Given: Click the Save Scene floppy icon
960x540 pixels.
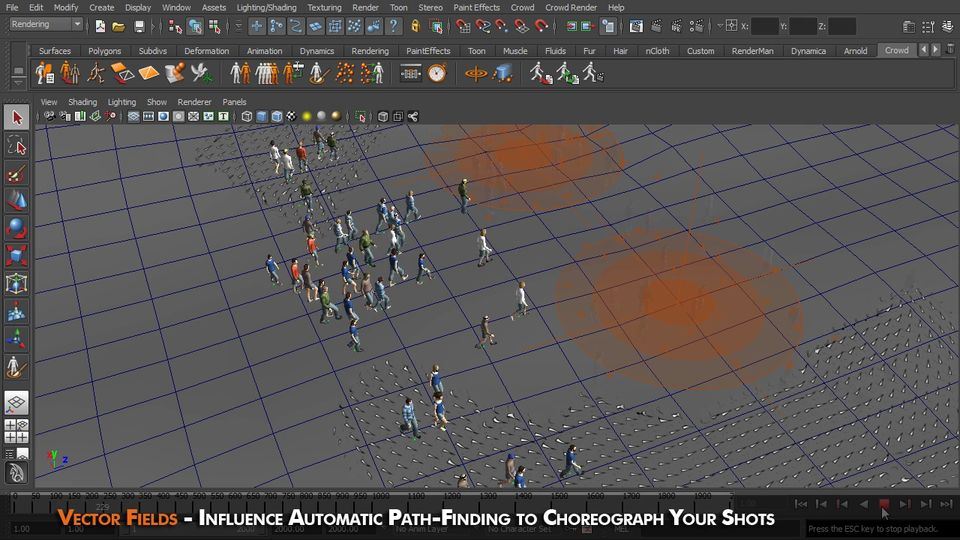Looking at the screenshot, I should click(x=139, y=26).
